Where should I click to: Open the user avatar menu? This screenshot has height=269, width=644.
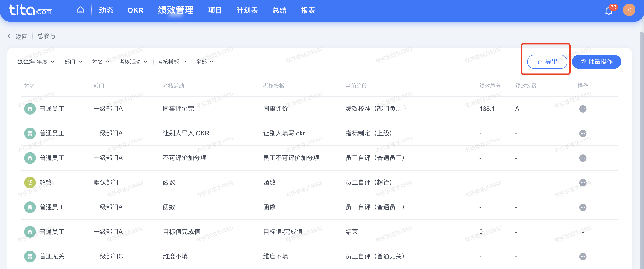[629, 10]
